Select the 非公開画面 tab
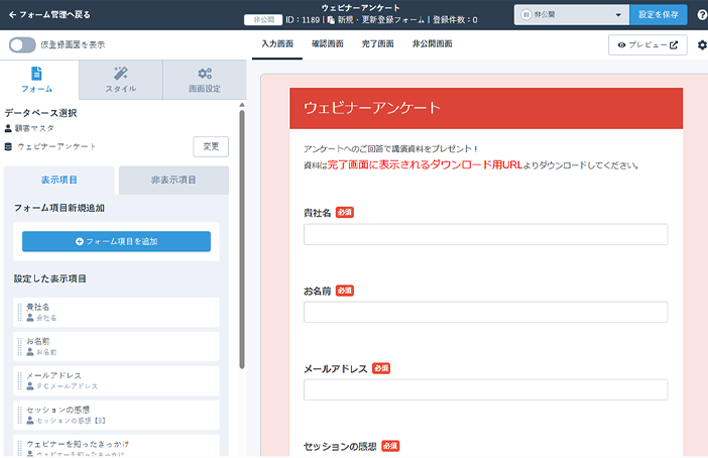 pyautogui.click(x=430, y=45)
